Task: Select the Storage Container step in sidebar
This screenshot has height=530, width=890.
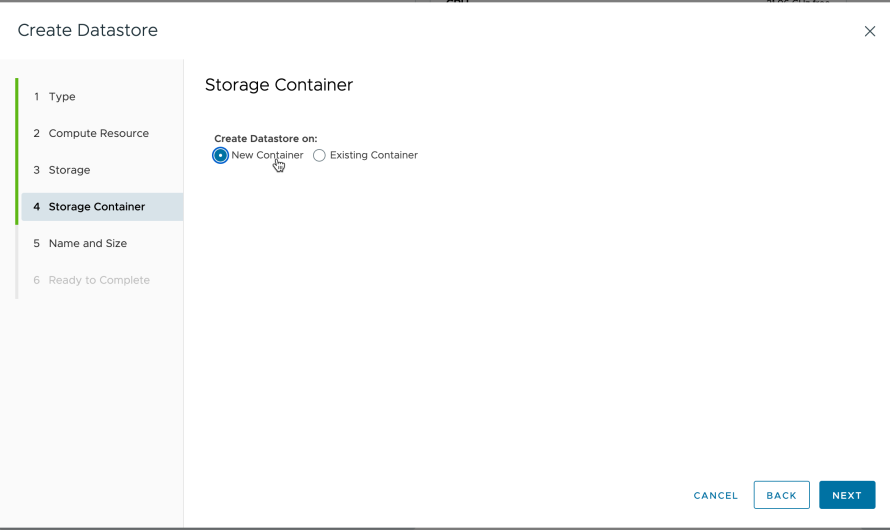Action: [x=96, y=207]
